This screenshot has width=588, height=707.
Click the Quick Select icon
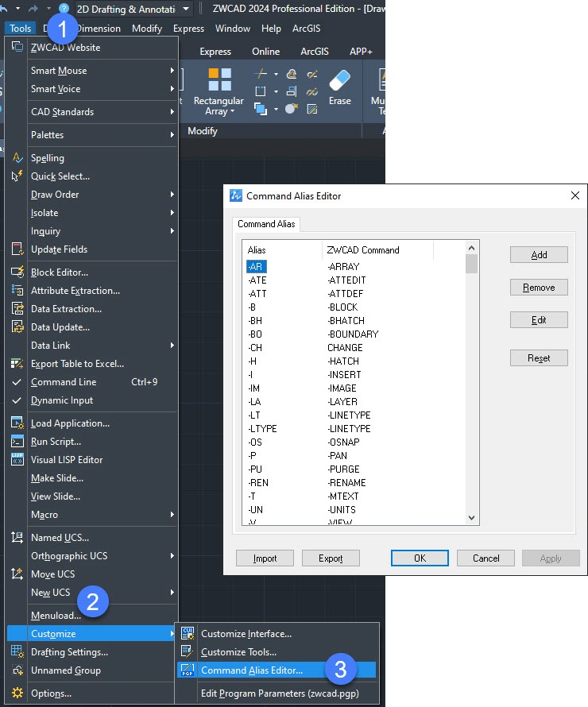pyautogui.click(x=17, y=176)
